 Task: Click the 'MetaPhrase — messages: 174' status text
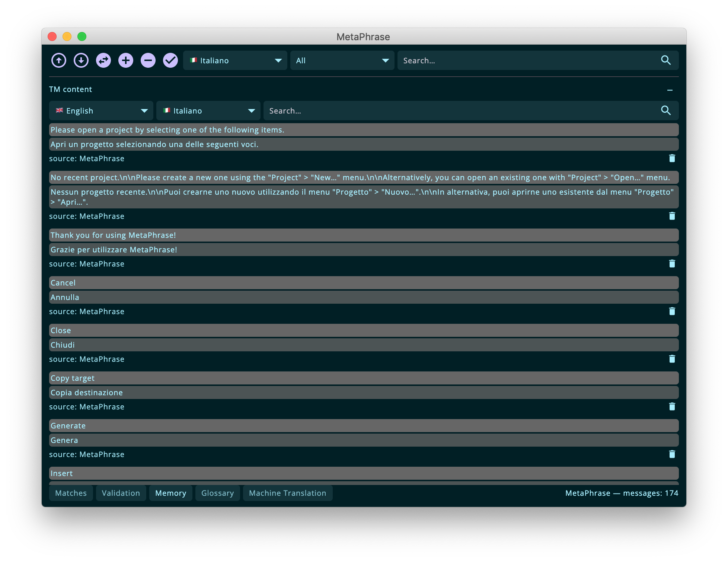point(622,493)
